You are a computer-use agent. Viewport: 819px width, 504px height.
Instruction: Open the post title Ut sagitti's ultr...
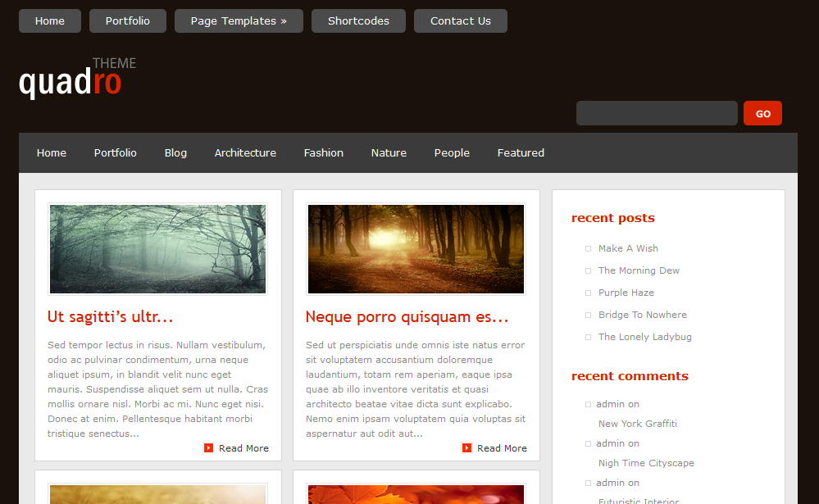click(110, 317)
